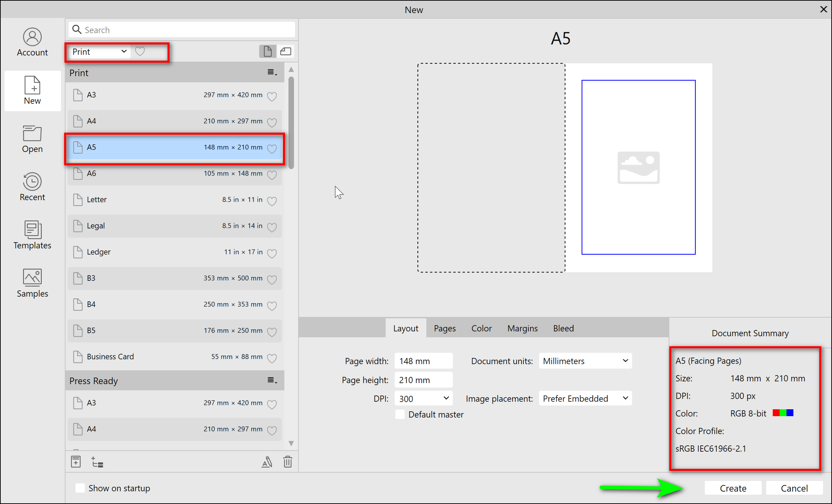
Task: Open the DPI dropdown
Action: [423, 398]
